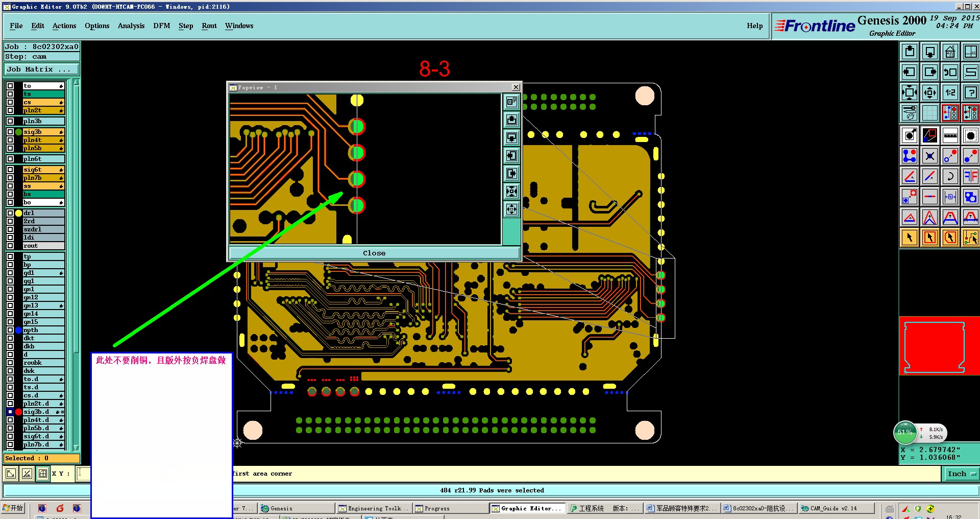Toggle the checkbox for layer npth
Screen dimensions: 980x519
click(10, 330)
